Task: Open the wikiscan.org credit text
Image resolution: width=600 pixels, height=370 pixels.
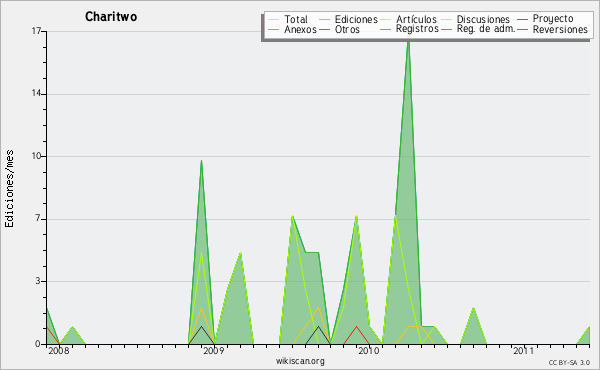Action: 300,361
